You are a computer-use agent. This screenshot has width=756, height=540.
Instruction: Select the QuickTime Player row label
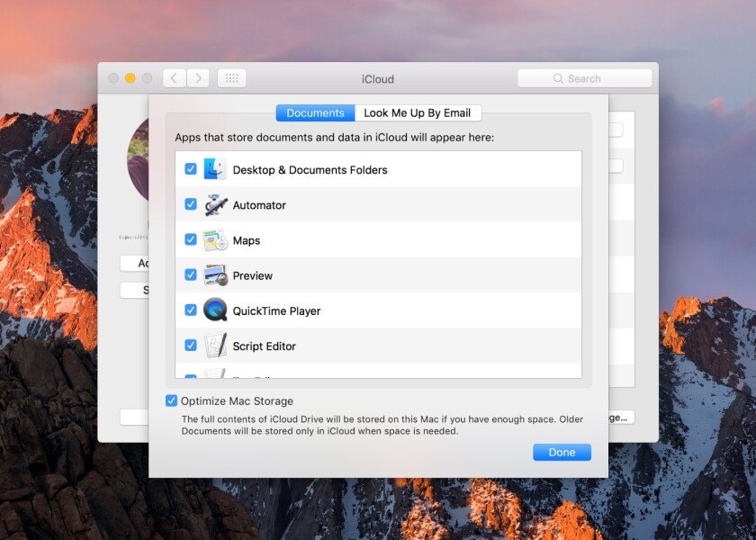[277, 311]
